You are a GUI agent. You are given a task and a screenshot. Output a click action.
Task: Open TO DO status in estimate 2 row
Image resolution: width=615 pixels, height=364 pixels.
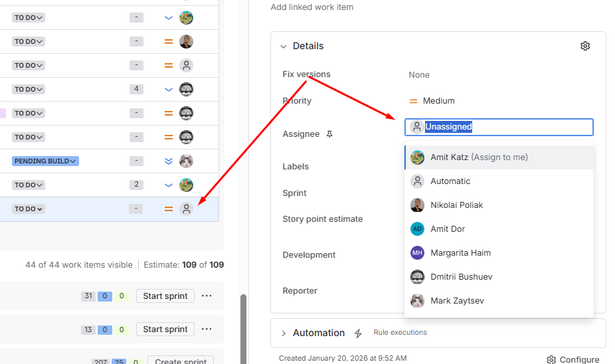tap(29, 185)
